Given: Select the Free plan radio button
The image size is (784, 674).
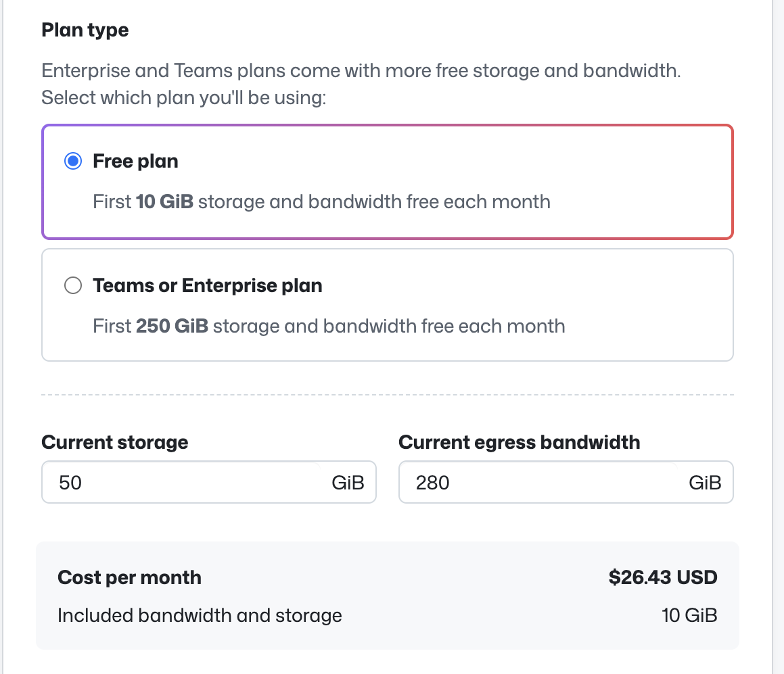Looking at the screenshot, I should (72, 162).
